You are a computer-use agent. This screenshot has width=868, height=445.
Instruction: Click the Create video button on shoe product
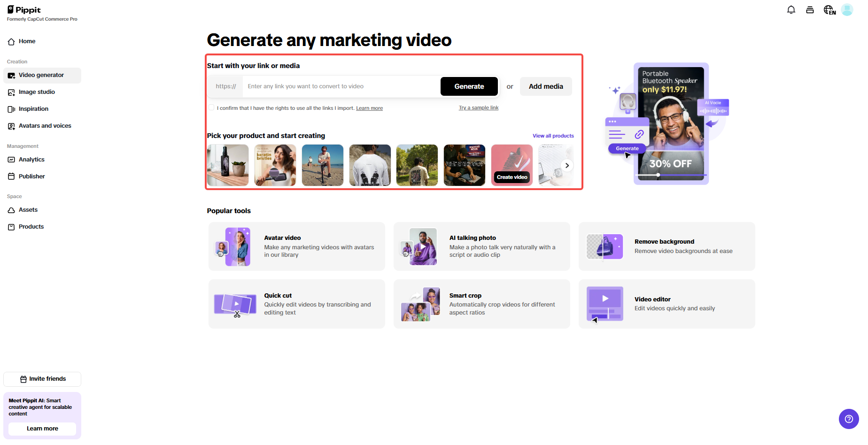coord(512,177)
